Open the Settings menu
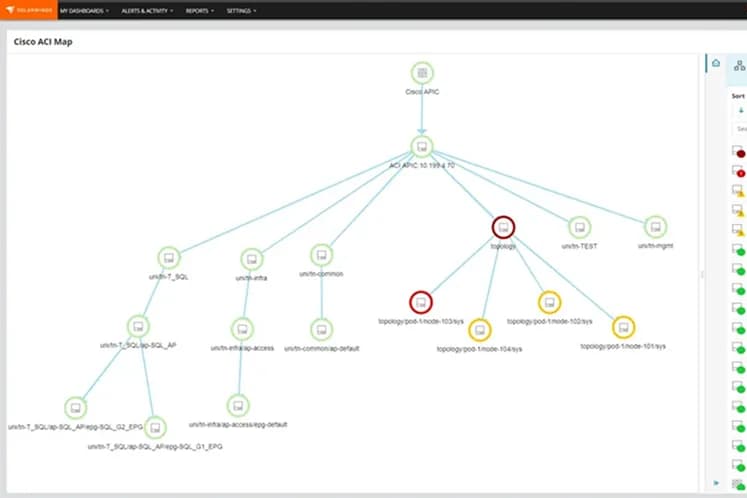This screenshot has height=498, width=747. click(241, 10)
